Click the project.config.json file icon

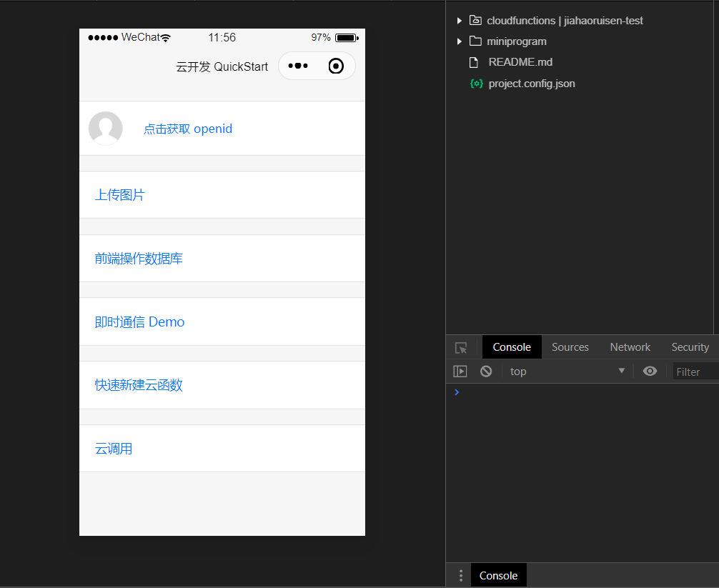(x=477, y=84)
